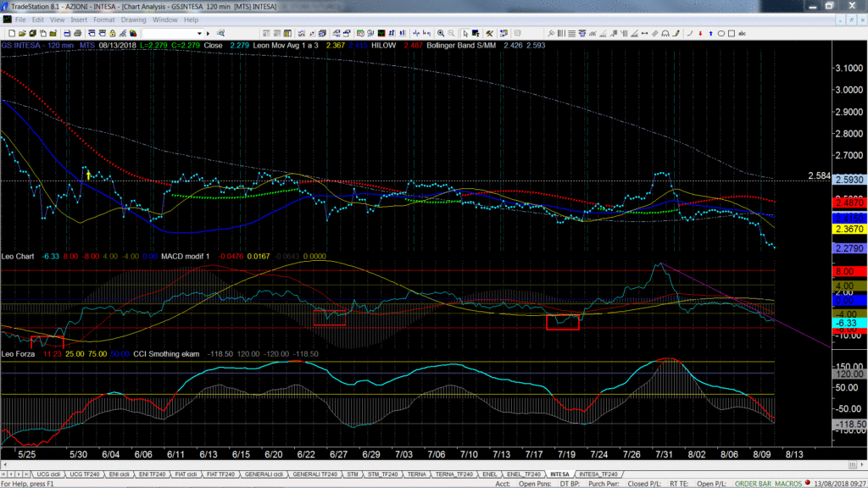Click the New document toolbar icon
The height and width of the screenshot is (488, 868).
(12, 33)
